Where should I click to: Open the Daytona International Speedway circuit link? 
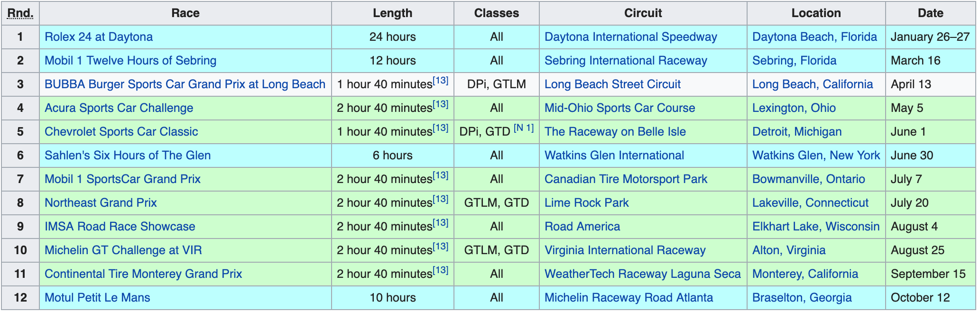pyautogui.click(x=631, y=37)
